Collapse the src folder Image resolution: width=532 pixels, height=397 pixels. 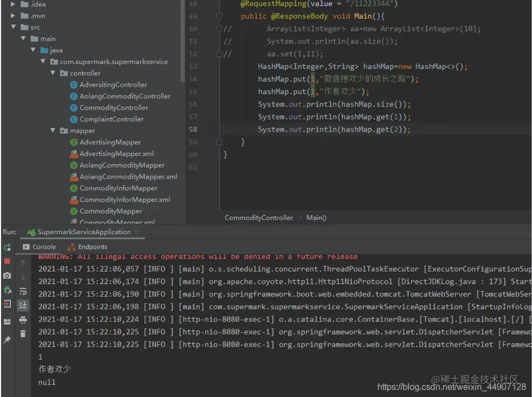13,27
